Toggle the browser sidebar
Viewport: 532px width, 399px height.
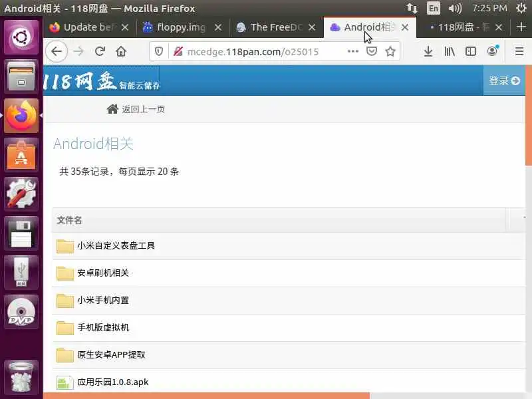coord(471,52)
